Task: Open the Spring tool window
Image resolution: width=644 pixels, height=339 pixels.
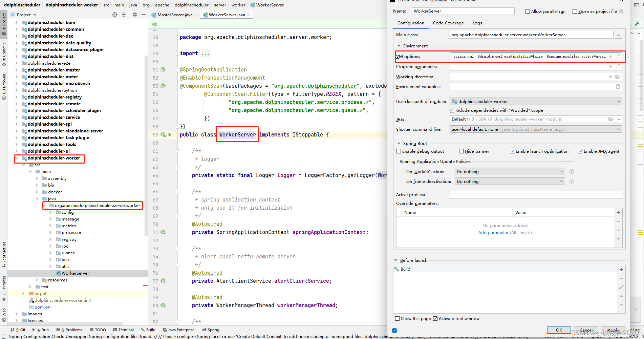Action: [211, 330]
